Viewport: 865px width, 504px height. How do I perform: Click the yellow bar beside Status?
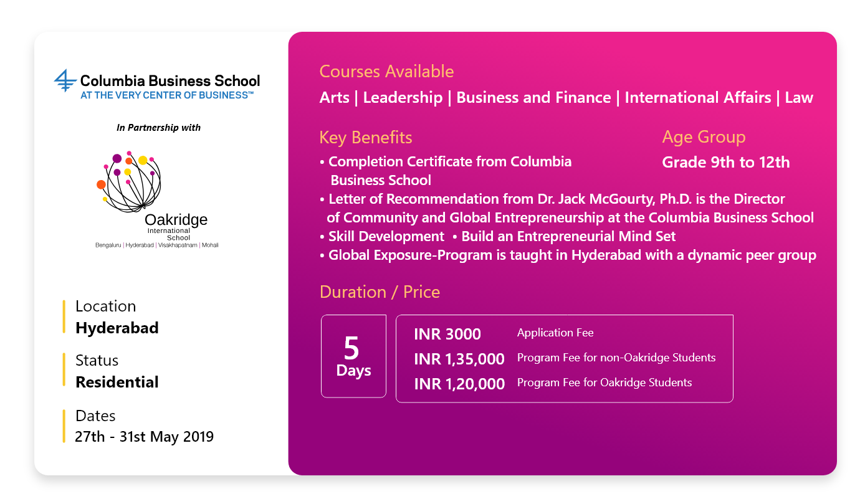point(64,369)
